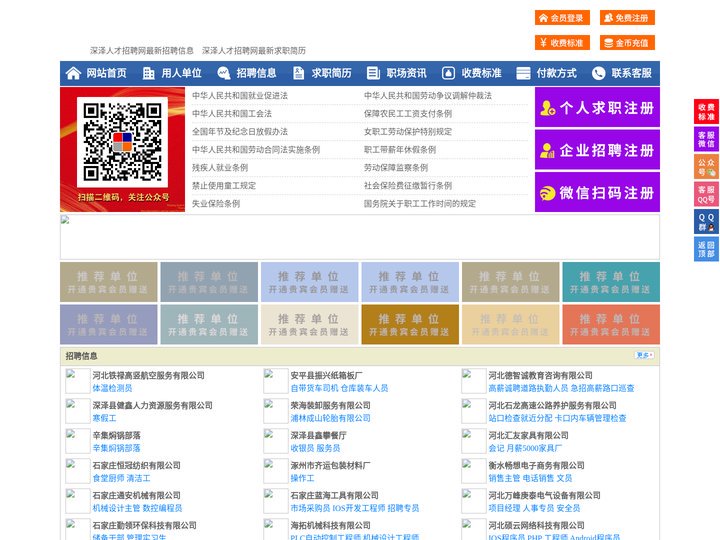
Task: Click the document icon beside 求职简历
Action: (298, 73)
